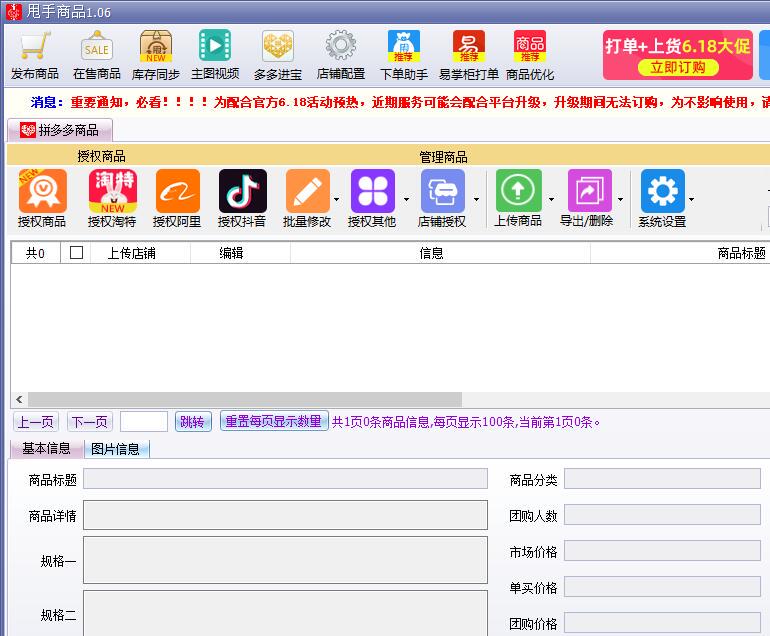Click 授权其他 purple grid icon
This screenshot has height=636, width=770.
tap(373, 191)
